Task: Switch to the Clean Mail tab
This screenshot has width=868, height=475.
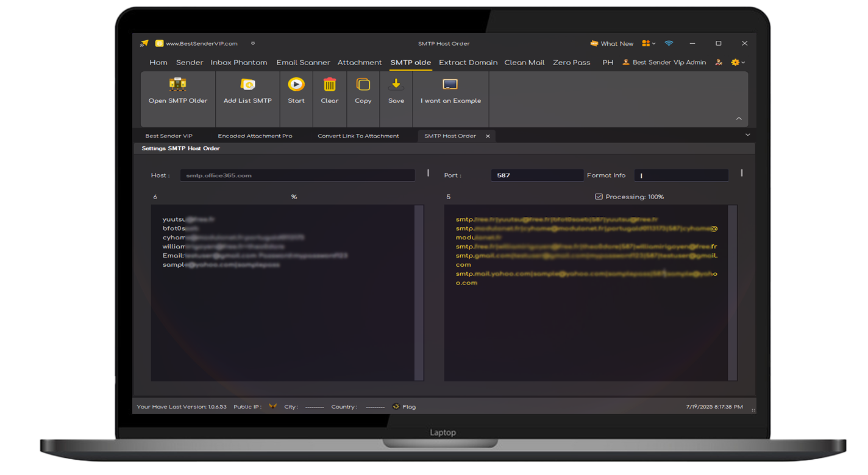Action: 524,62
